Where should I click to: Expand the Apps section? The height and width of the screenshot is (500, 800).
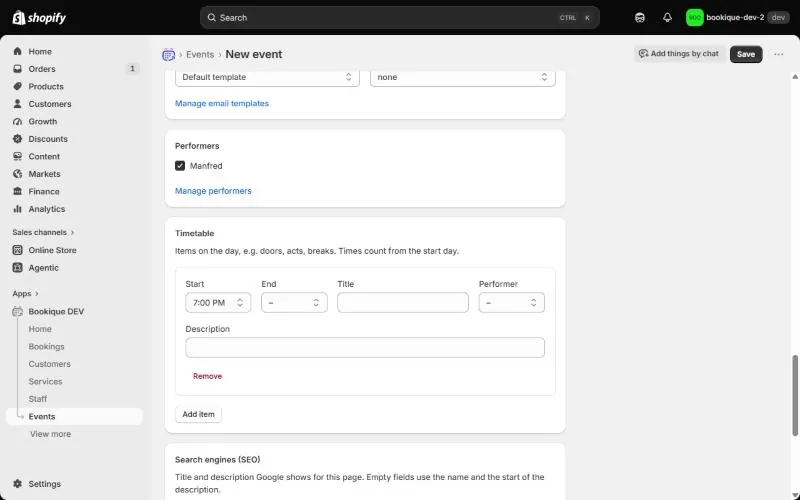[26, 294]
